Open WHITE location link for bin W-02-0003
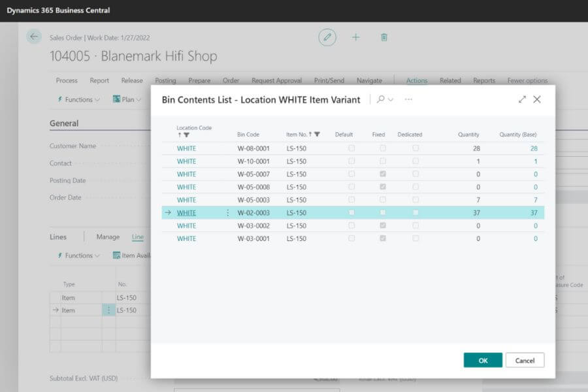 coord(186,213)
